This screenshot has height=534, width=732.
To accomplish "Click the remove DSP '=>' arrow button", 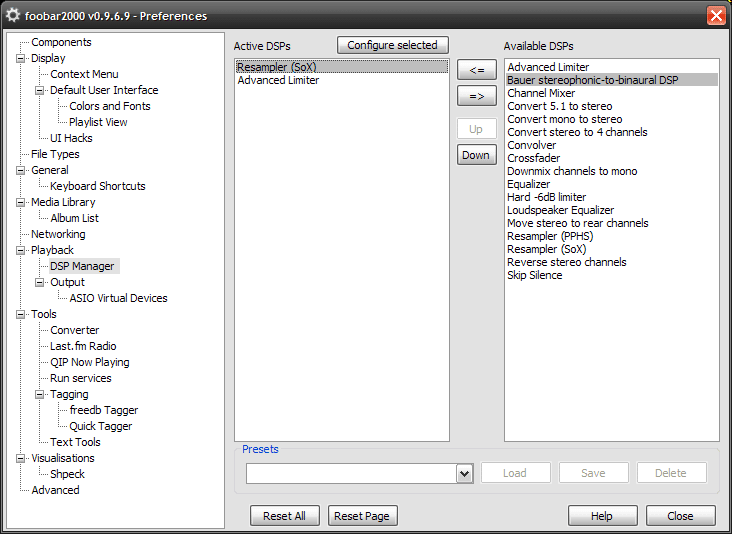I will 477,96.
